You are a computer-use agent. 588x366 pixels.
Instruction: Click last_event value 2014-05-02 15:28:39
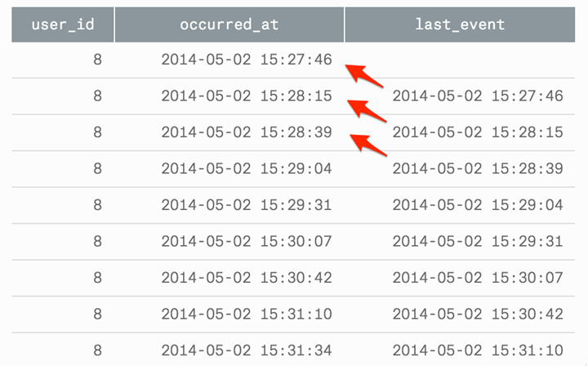tap(478, 169)
